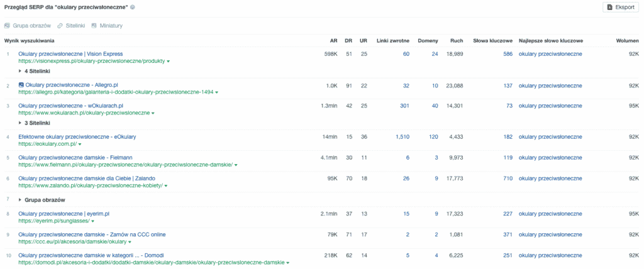Image resolution: width=644 pixels, height=269 pixels.
Task: Click the DR column header
Action: (x=348, y=41)
